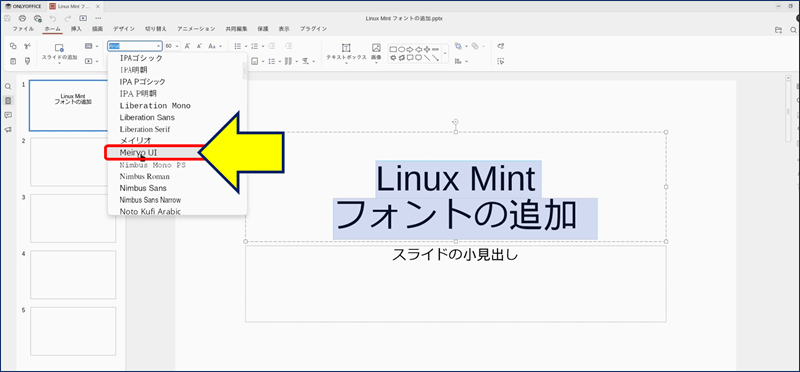Click the search icon at top right

click(793, 30)
